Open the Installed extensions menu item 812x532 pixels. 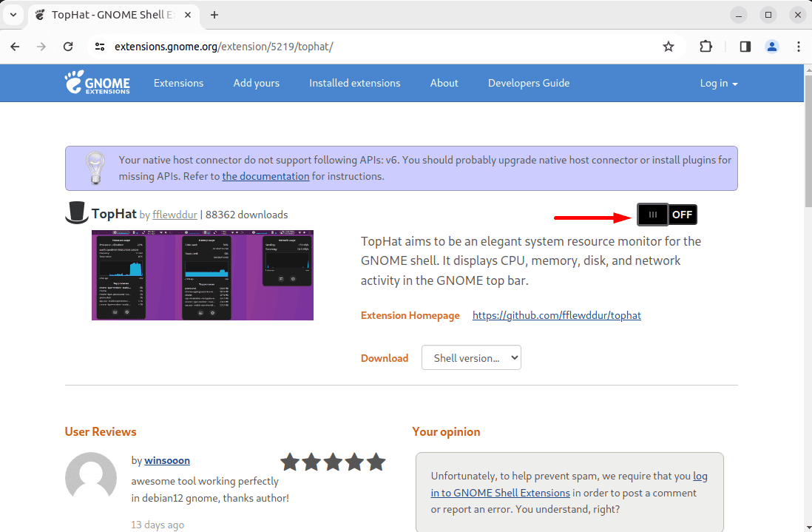click(x=354, y=83)
